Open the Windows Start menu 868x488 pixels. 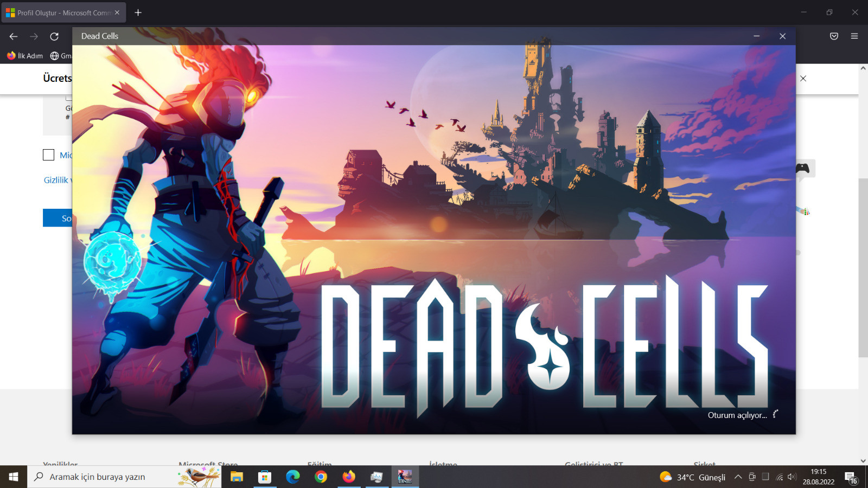coord(14,477)
